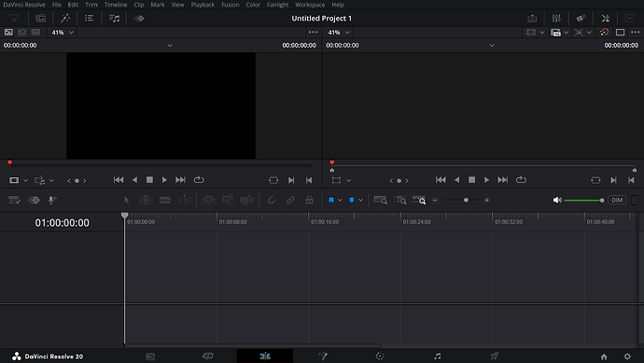Jump to first frame in source viewer
644x363 pixels.
pos(119,179)
